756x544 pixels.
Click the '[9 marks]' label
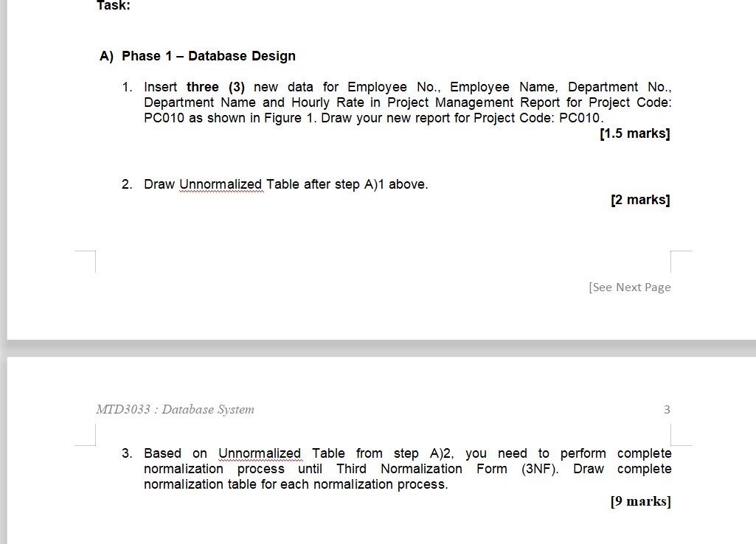[x=639, y=501]
